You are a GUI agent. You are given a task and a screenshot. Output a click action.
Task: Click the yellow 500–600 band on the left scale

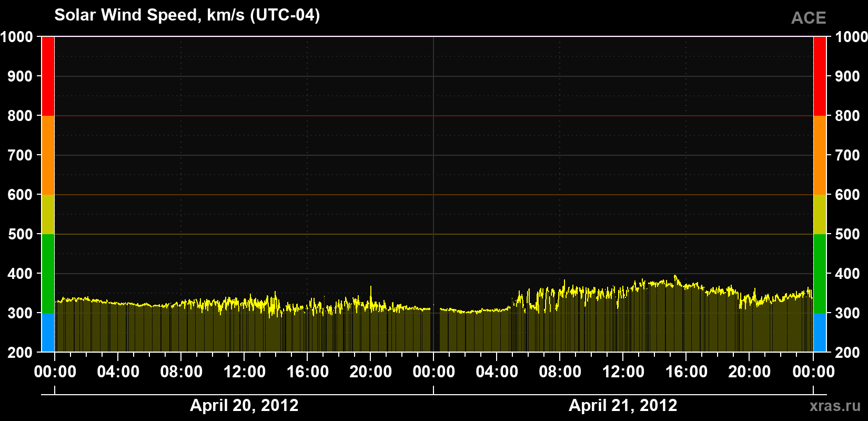[x=48, y=214]
